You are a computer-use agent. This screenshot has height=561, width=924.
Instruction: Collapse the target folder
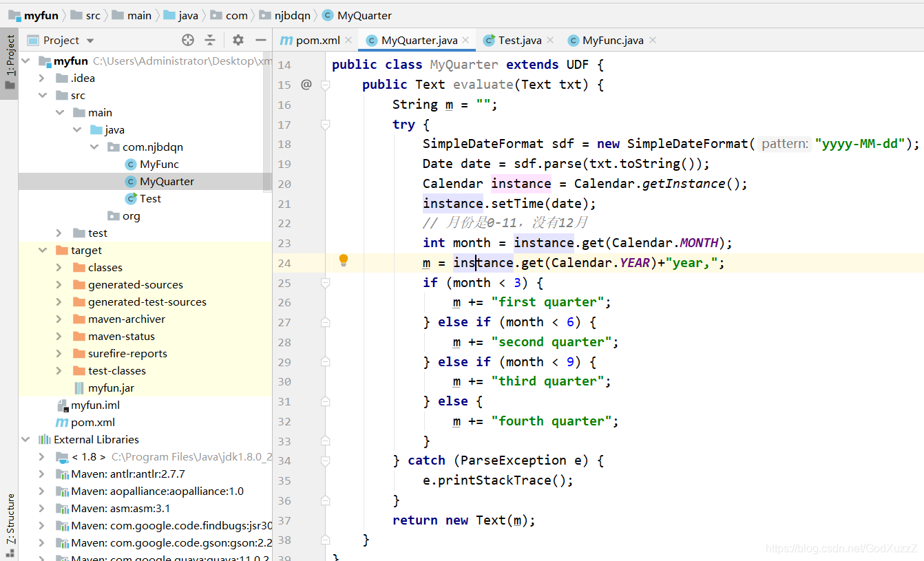click(43, 250)
